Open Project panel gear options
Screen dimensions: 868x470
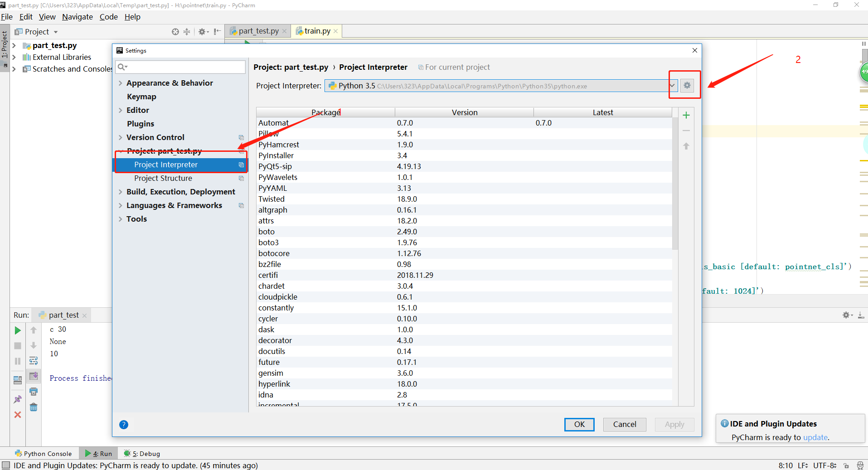203,32
